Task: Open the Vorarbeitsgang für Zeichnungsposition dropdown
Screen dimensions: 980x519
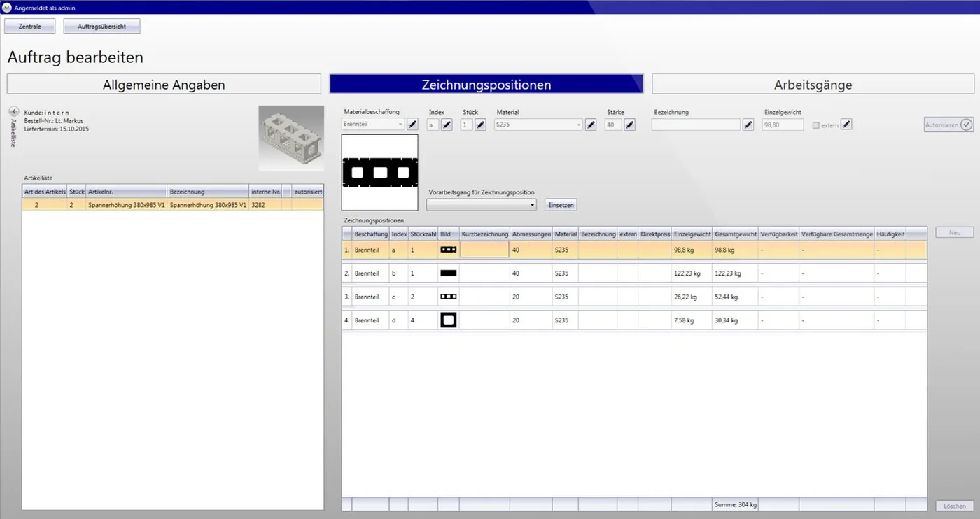Action: (x=482, y=205)
